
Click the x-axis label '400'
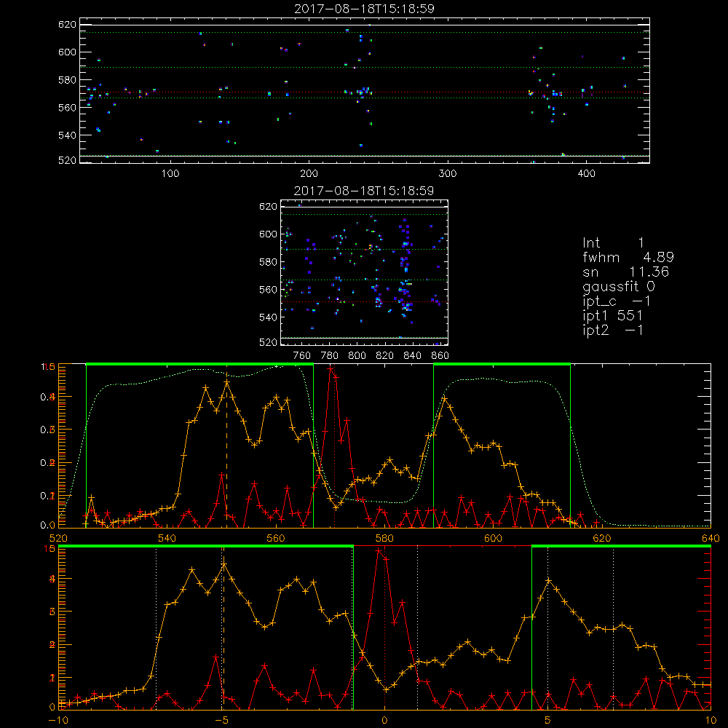pyautogui.click(x=586, y=174)
